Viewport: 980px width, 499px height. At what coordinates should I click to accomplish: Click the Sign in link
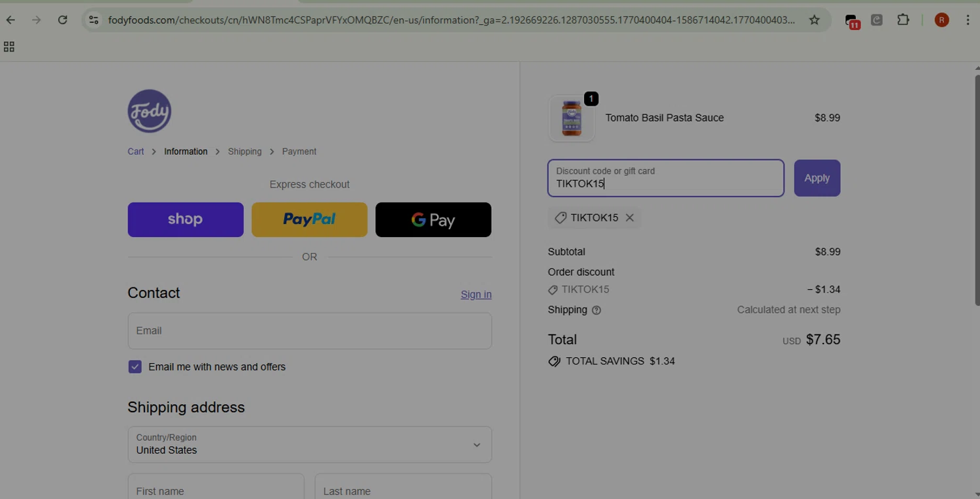[476, 295]
